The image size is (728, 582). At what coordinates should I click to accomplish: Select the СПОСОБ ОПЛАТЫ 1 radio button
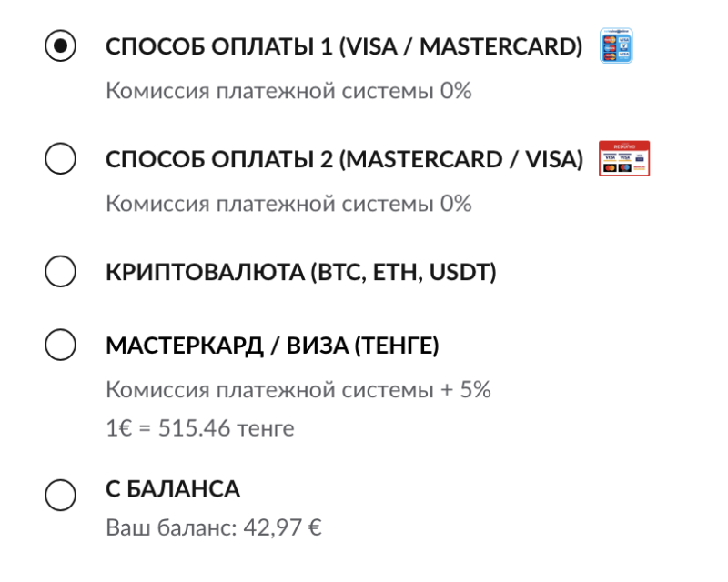[x=60, y=46]
